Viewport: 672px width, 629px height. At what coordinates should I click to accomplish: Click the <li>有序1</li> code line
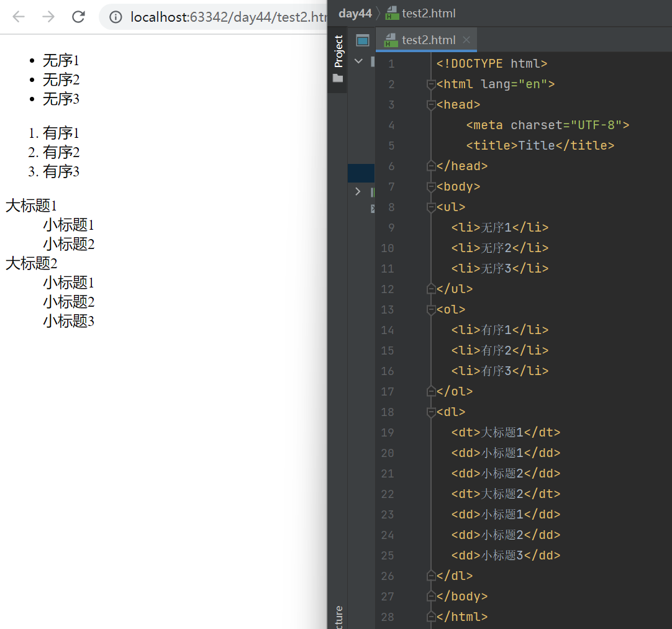[x=500, y=330]
